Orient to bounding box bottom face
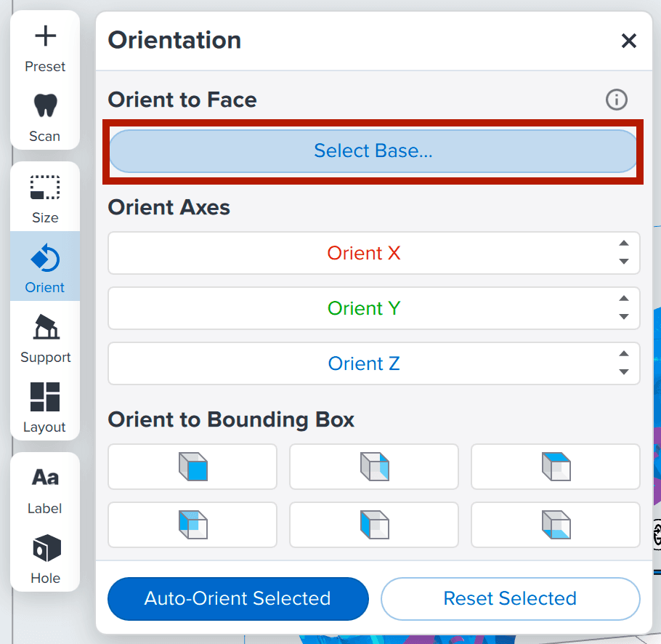 556,525
